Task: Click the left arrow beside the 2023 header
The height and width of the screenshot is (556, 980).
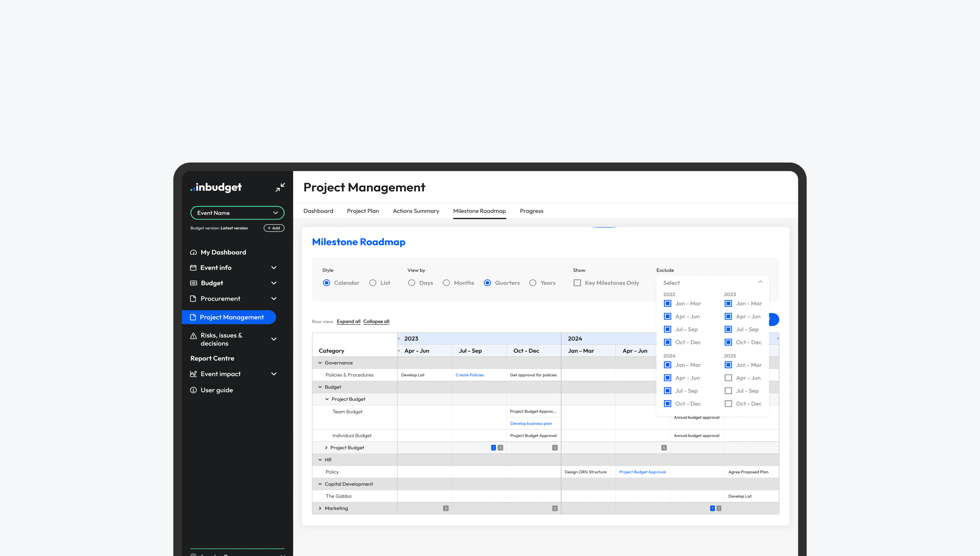Action: pyautogui.click(x=398, y=339)
